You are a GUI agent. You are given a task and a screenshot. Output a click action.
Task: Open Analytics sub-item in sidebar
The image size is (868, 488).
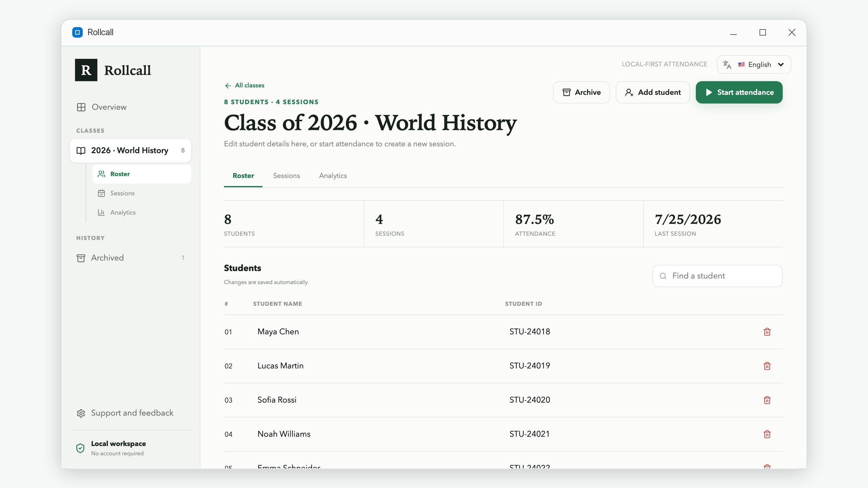142,212
